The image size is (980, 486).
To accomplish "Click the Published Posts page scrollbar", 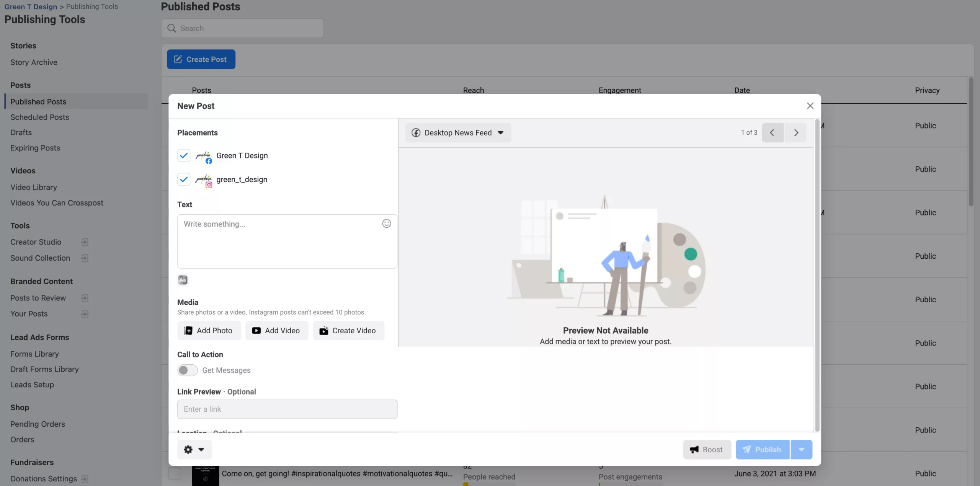I will click(971, 142).
